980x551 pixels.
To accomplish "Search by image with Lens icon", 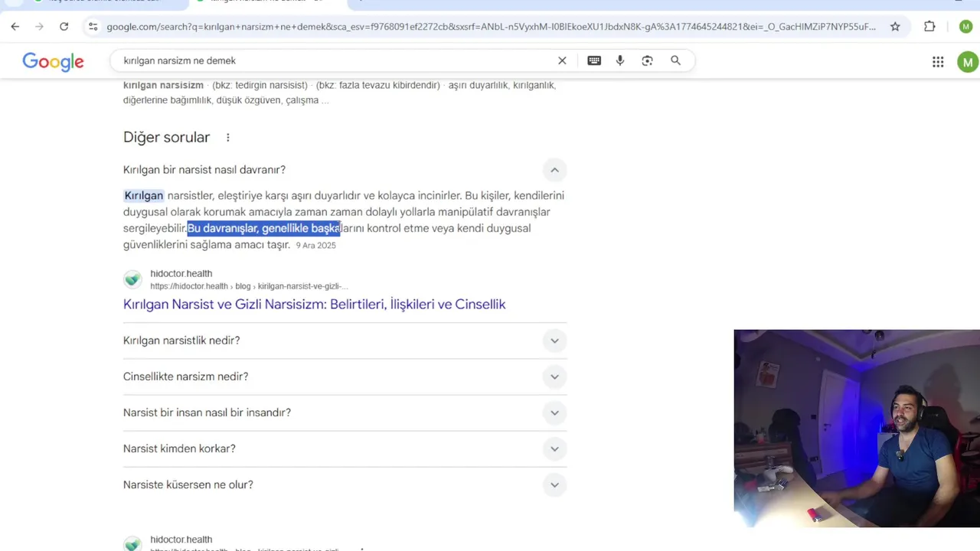I will [648, 60].
